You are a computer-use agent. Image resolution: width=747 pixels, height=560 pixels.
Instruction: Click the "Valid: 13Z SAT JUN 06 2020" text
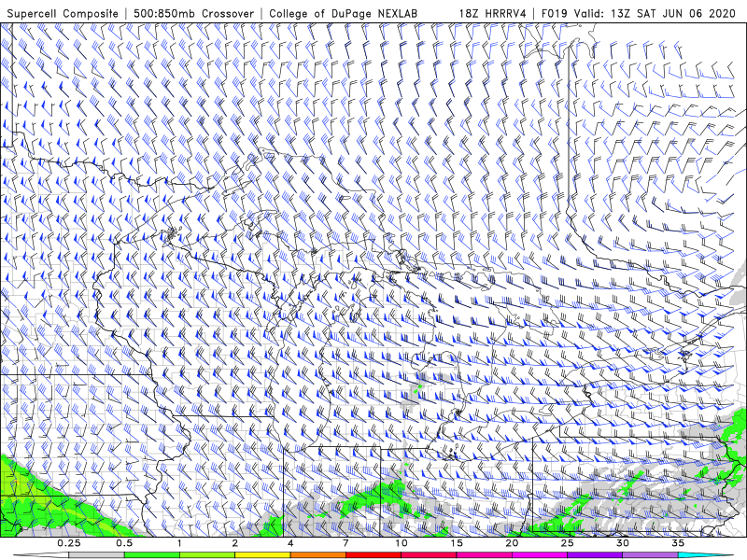click(x=655, y=14)
